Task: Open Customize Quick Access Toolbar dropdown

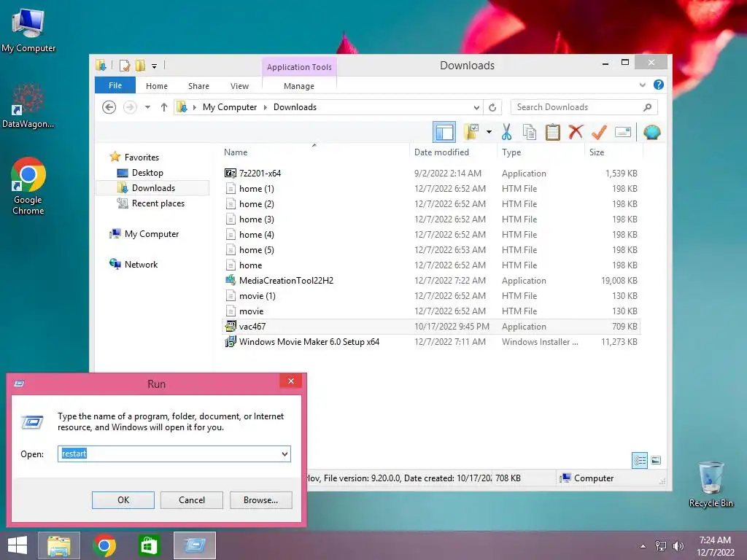Action: 155,66
